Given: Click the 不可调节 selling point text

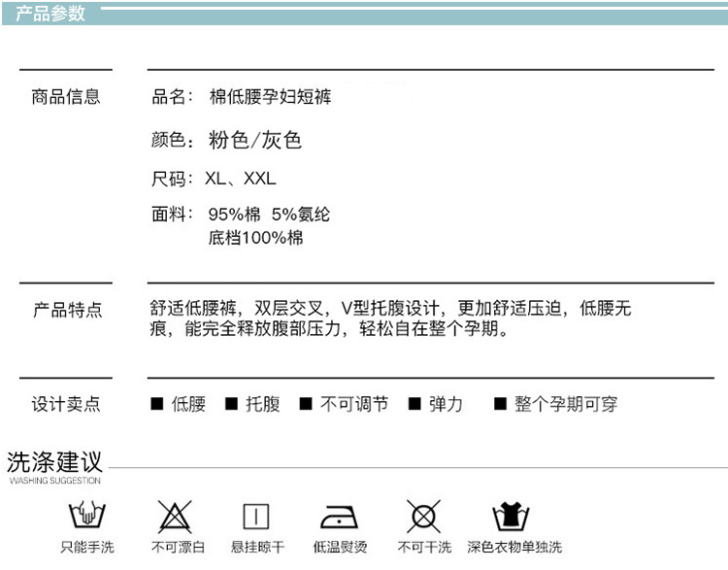Looking at the screenshot, I should (353, 404).
